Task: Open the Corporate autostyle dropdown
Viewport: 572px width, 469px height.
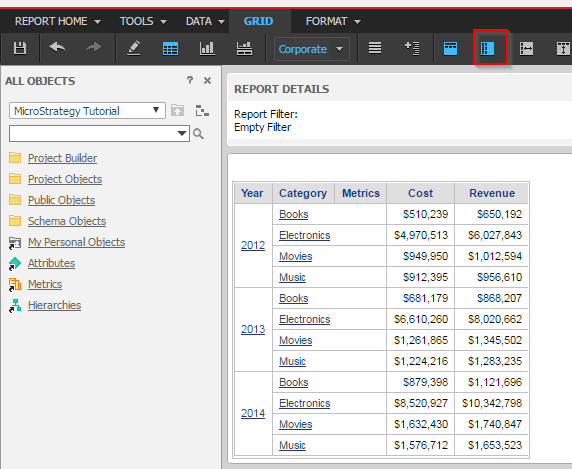Action: [x=311, y=49]
